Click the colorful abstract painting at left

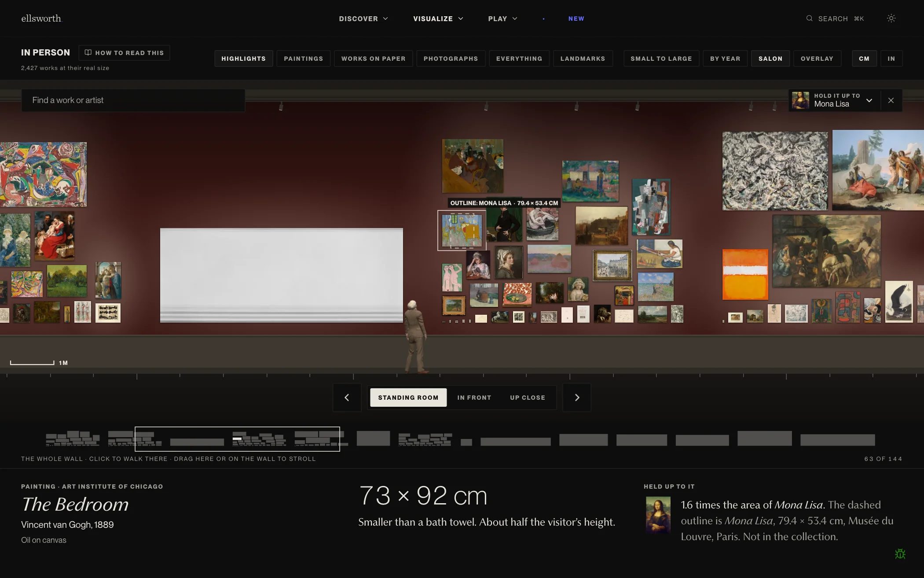click(x=43, y=174)
